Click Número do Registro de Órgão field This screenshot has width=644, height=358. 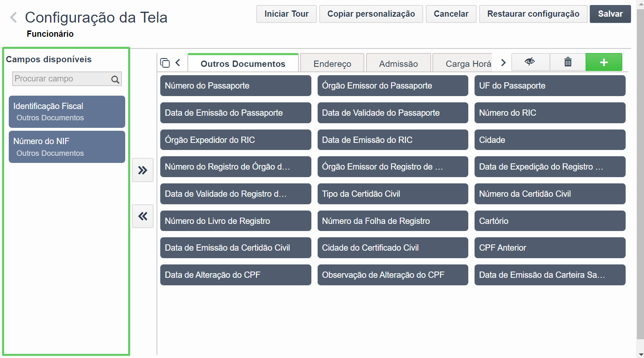235,167
